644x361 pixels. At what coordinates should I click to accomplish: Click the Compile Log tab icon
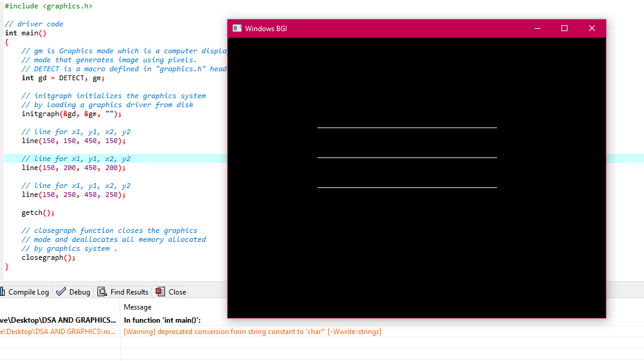pyautogui.click(x=5, y=292)
